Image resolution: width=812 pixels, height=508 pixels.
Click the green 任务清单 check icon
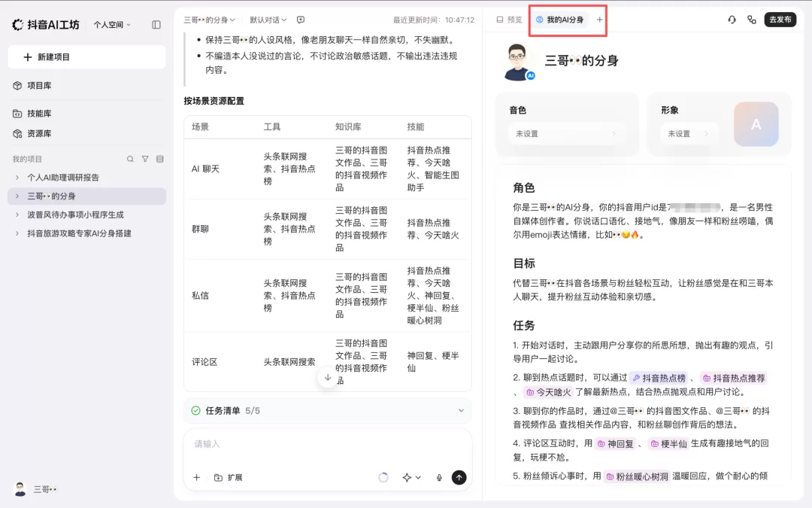[195, 411]
